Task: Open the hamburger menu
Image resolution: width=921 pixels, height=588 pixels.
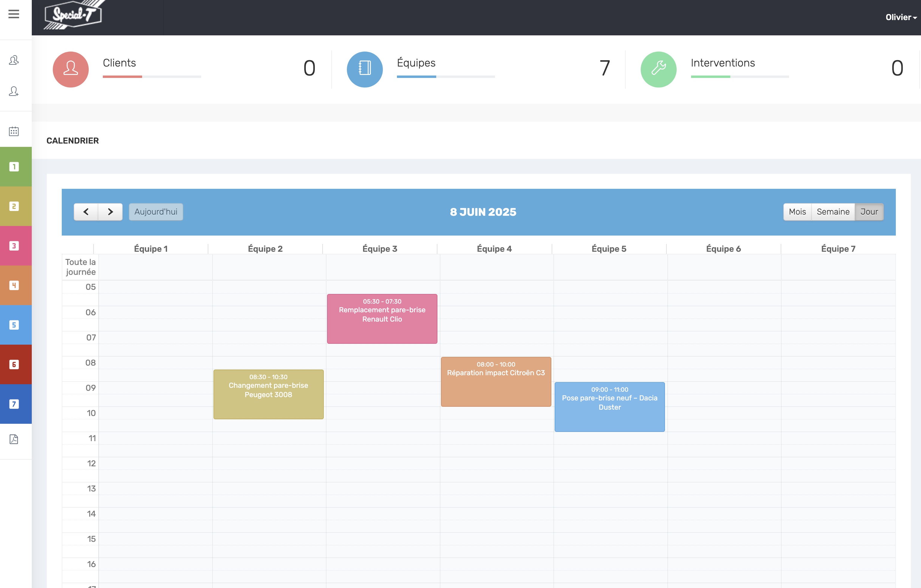Action: click(14, 14)
